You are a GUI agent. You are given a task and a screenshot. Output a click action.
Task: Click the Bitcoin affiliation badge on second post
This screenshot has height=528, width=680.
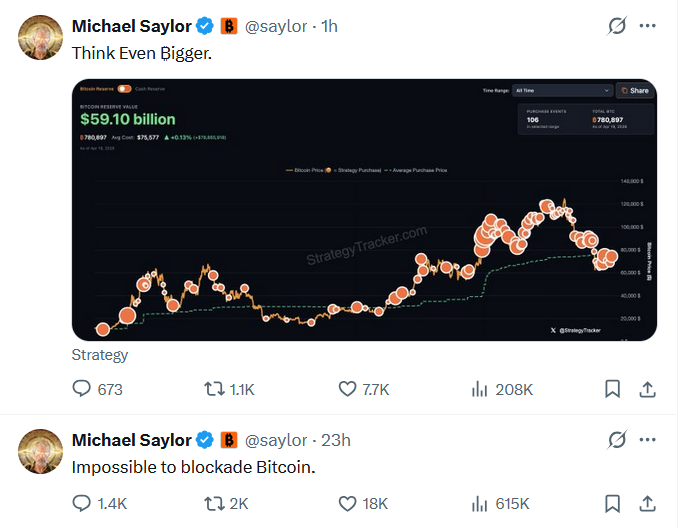click(x=229, y=440)
